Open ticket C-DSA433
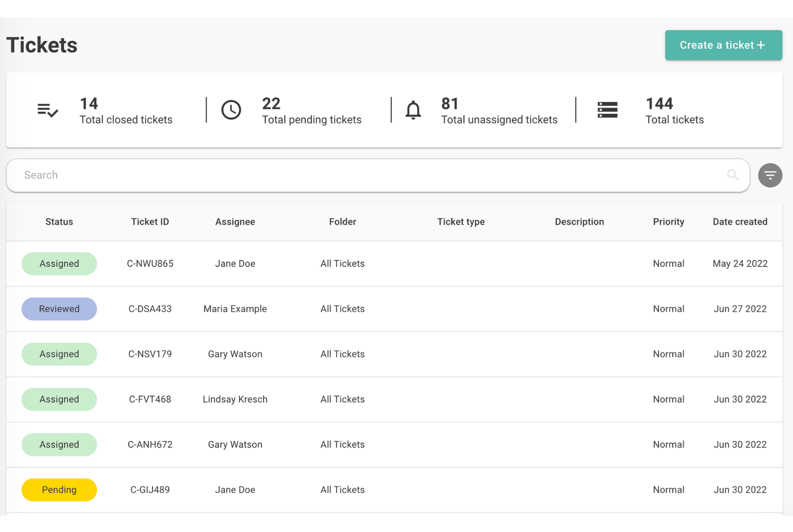The height and width of the screenshot is (532, 793). click(150, 309)
